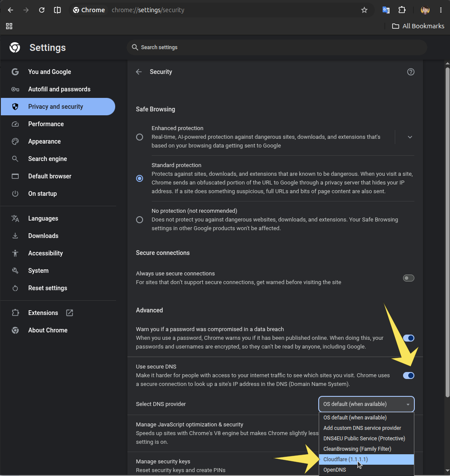Open Languages settings section

point(58,218)
